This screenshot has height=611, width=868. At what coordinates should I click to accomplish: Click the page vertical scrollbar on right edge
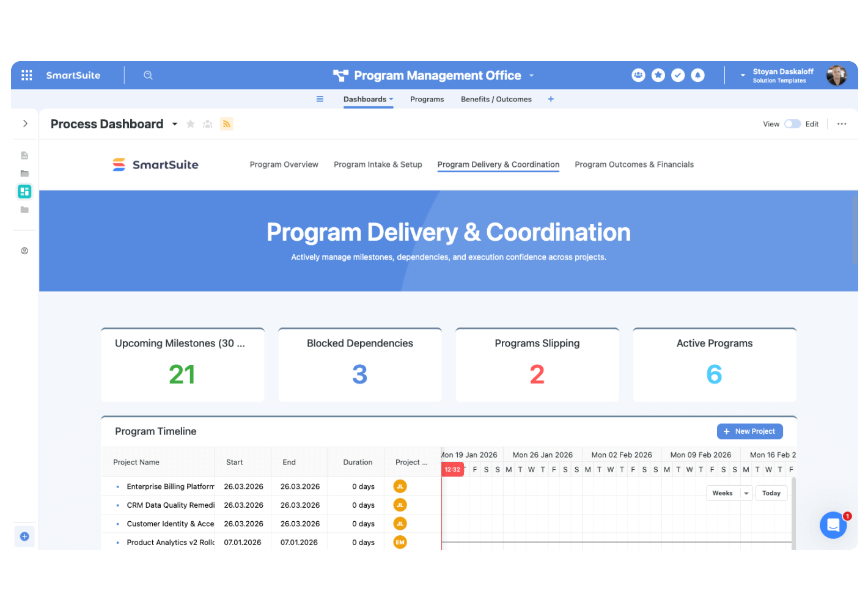point(855,230)
